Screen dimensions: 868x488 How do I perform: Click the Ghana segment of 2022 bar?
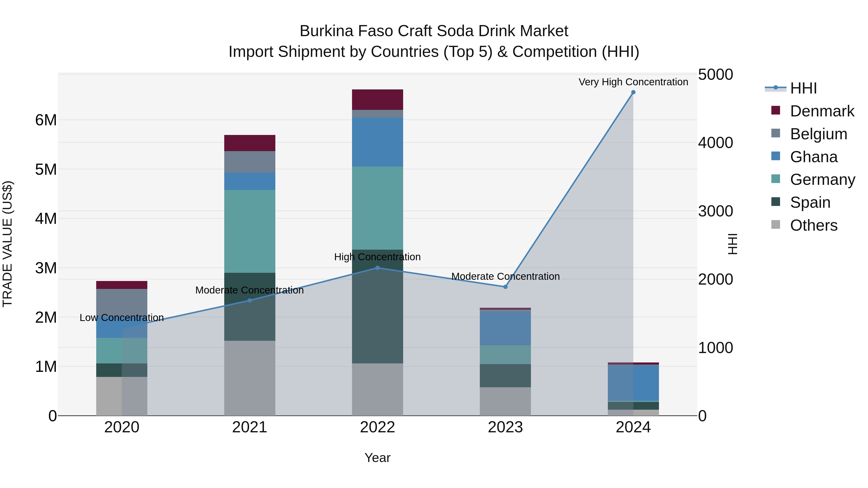(x=377, y=142)
